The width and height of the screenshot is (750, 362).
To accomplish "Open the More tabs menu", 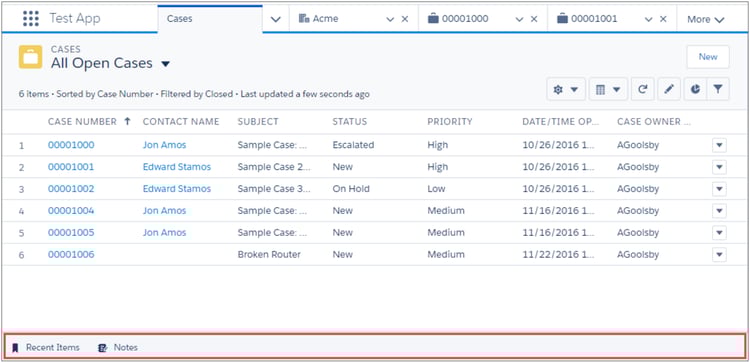I will pyautogui.click(x=706, y=20).
